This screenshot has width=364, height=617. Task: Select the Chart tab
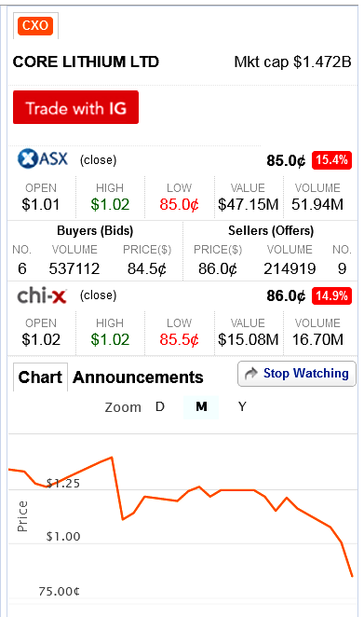click(x=40, y=377)
